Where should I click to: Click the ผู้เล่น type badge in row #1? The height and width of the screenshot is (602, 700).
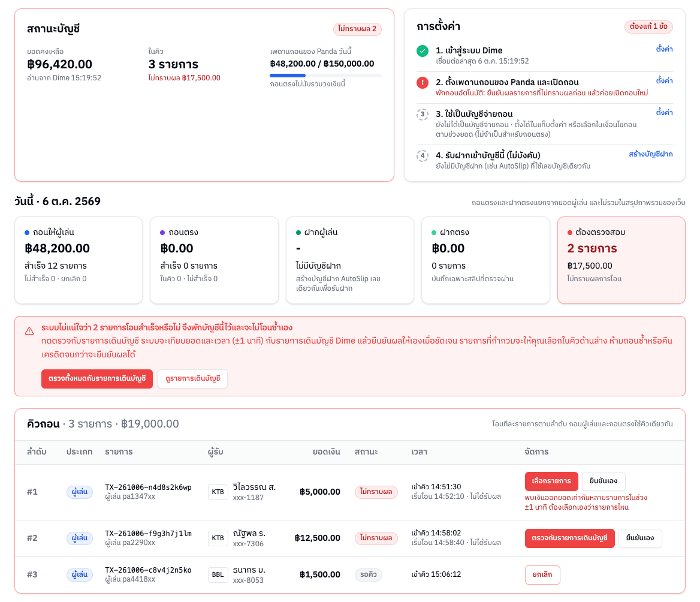click(80, 492)
